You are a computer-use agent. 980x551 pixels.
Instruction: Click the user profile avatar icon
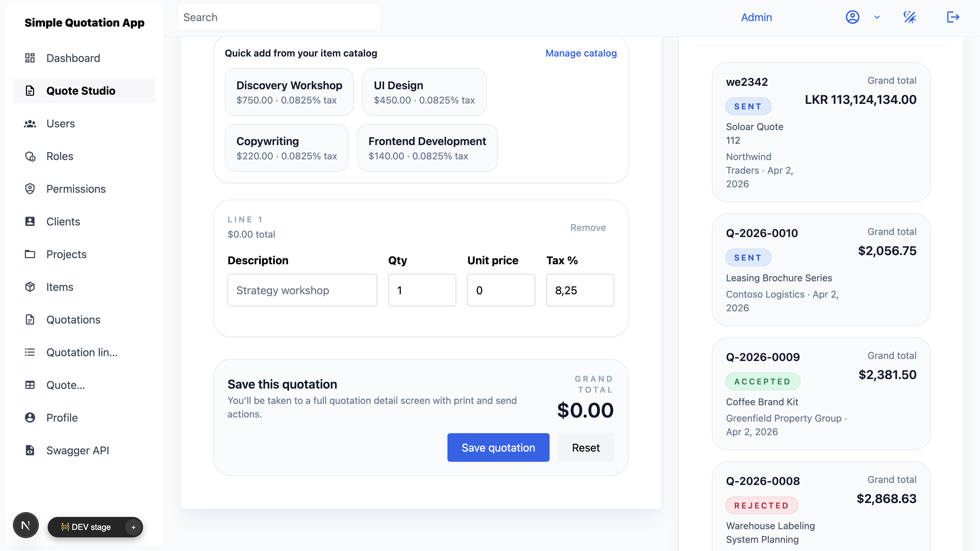click(853, 17)
